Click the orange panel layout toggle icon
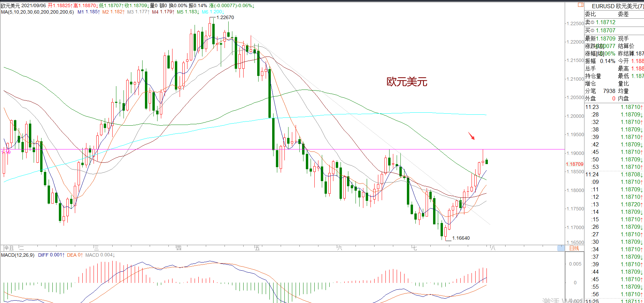This screenshot has width=644, height=303. pyautogui.click(x=581, y=5)
